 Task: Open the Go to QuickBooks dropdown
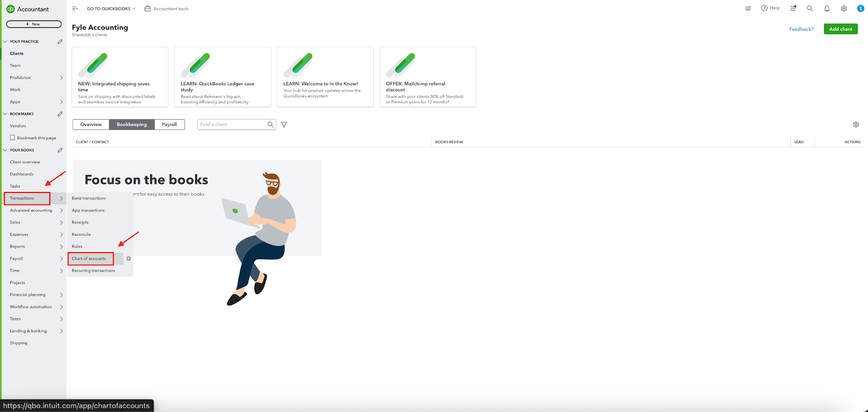pos(111,9)
